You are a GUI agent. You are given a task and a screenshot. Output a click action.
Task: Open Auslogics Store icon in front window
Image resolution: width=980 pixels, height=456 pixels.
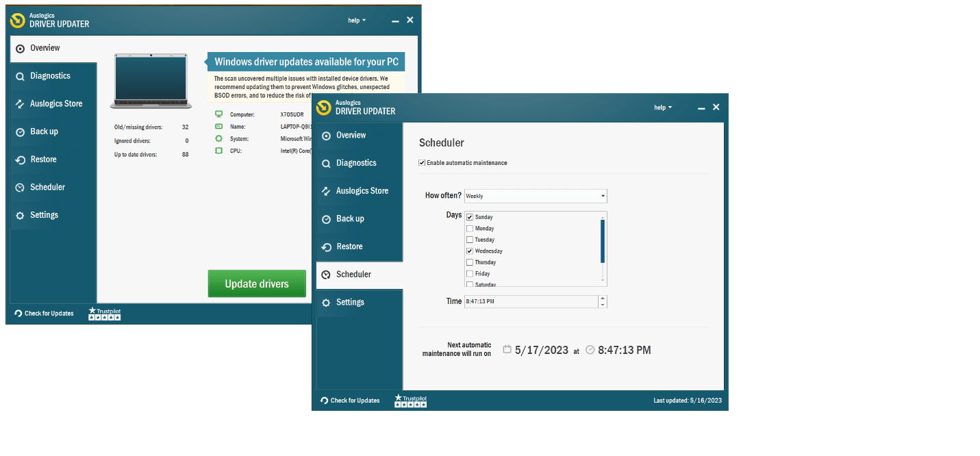(x=327, y=191)
